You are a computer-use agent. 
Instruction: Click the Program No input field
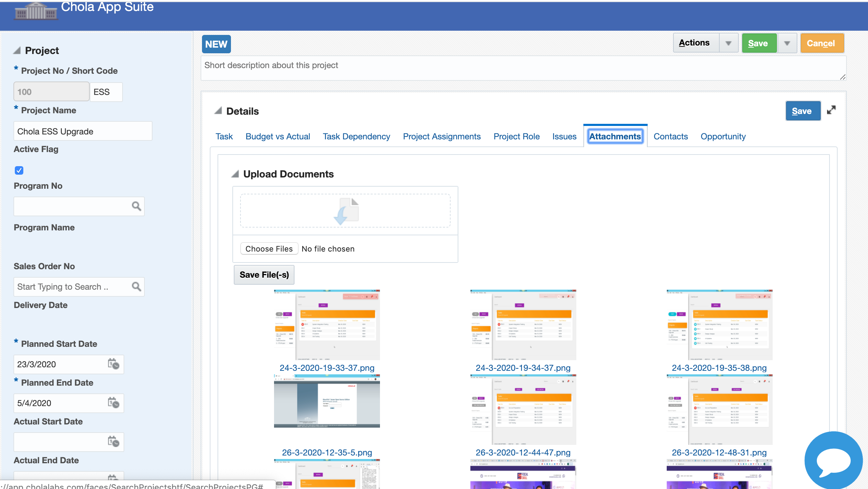click(79, 206)
